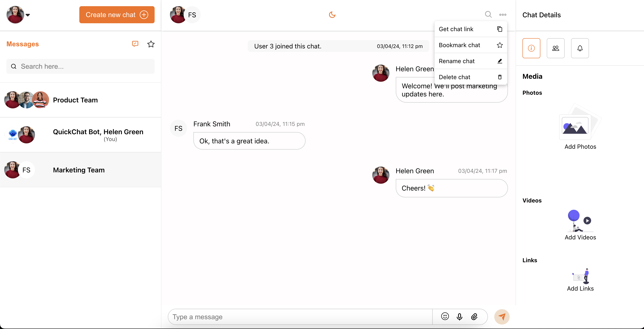Open the notifications bell tab

[x=580, y=48]
